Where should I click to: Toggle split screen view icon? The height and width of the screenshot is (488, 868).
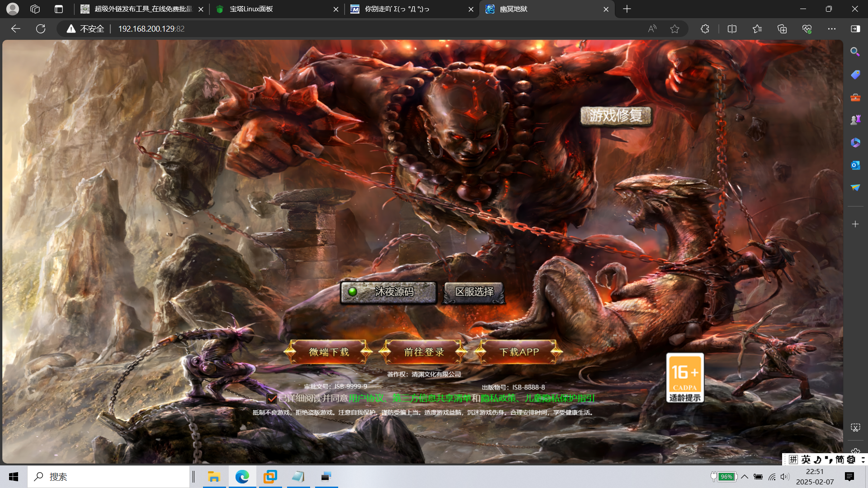(732, 29)
